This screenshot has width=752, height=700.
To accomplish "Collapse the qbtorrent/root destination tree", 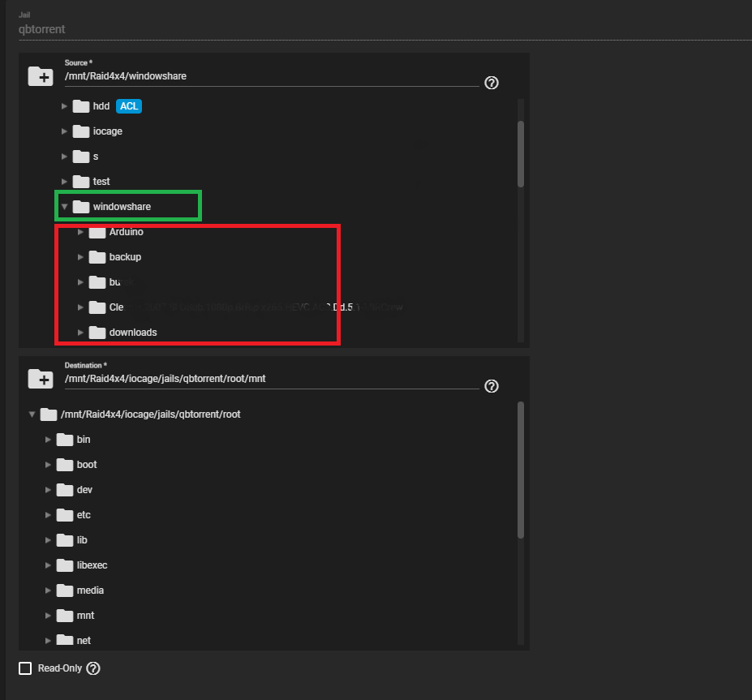I will tap(32, 414).
